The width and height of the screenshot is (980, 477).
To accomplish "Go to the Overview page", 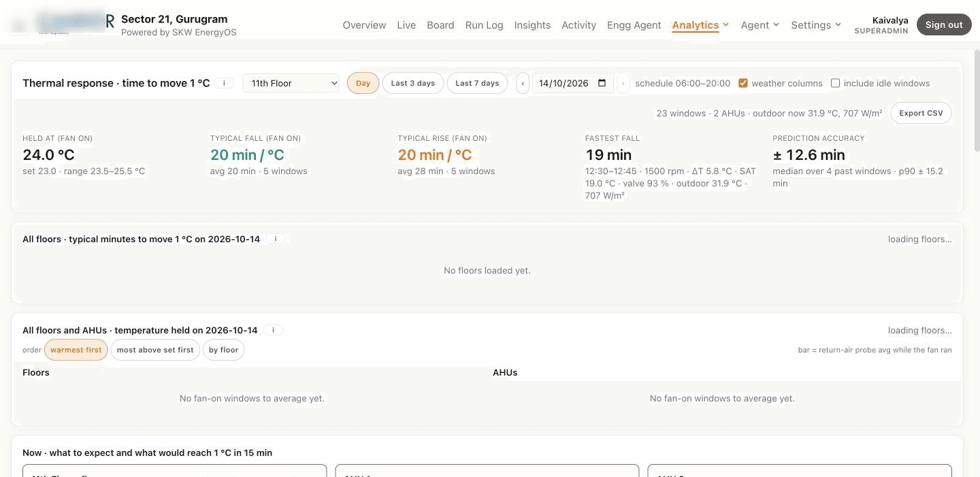I will (364, 25).
